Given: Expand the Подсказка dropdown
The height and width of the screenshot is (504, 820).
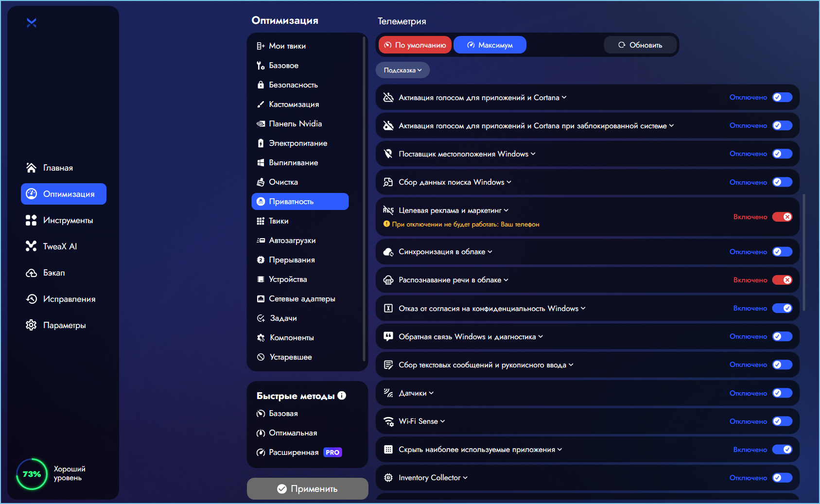Looking at the screenshot, I should (402, 70).
